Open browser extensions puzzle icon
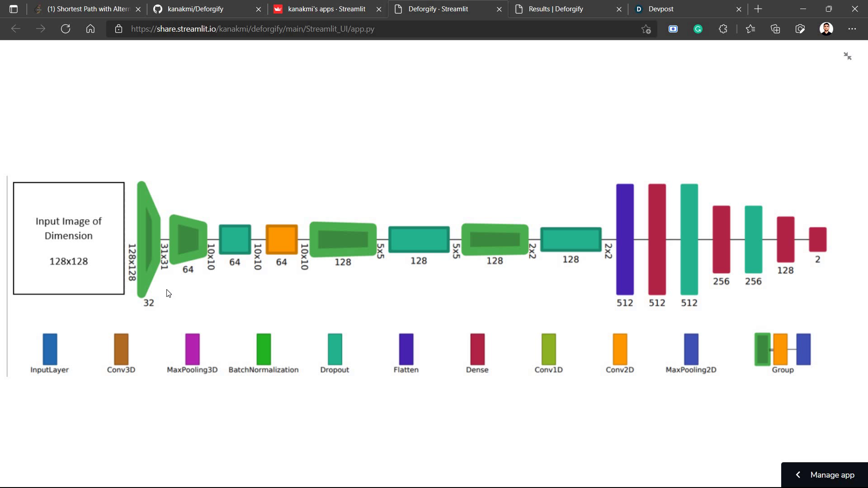Viewport: 868px width, 488px height. pyautogui.click(x=723, y=29)
